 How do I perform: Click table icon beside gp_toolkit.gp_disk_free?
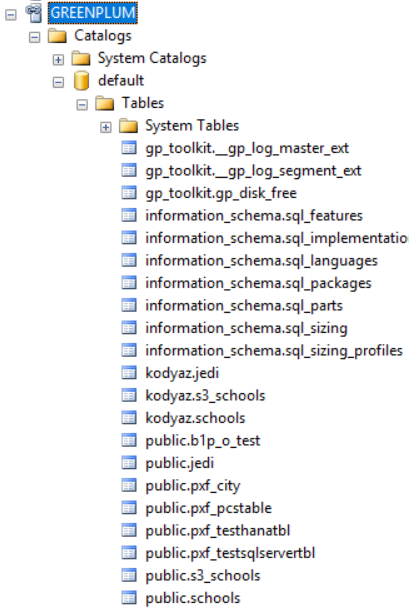click(129, 193)
